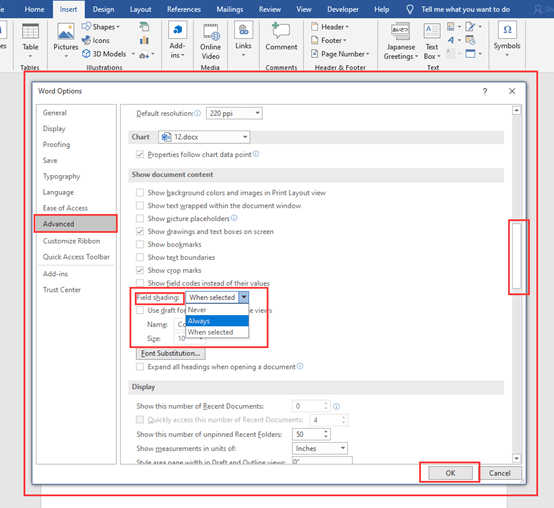Viewport: 554px width, 508px height.
Task: Select Proofing category in Word Options
Action: [x=76, y=144]
